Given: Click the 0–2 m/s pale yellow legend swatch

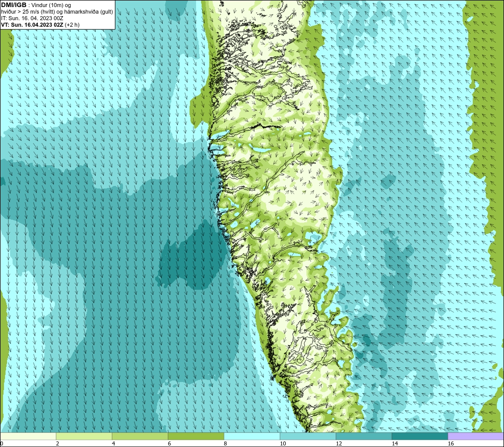Looking at the screenshot, I should pyautogui.click(x=28, y=436).
